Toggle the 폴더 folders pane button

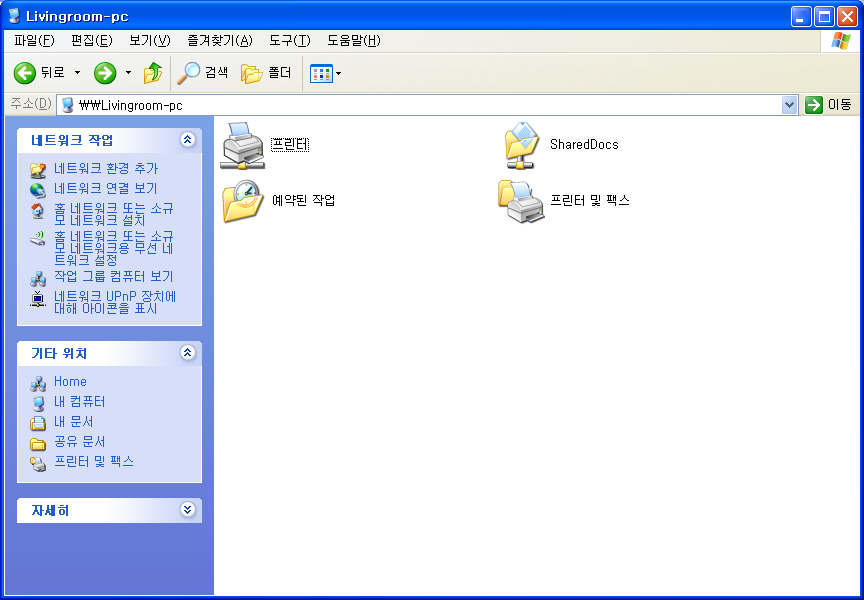pos(266,73)
